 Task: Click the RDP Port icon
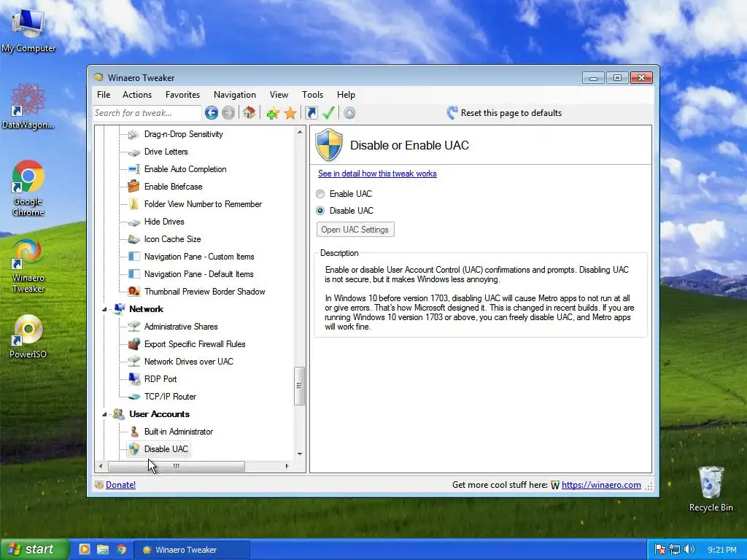point(134,379)
